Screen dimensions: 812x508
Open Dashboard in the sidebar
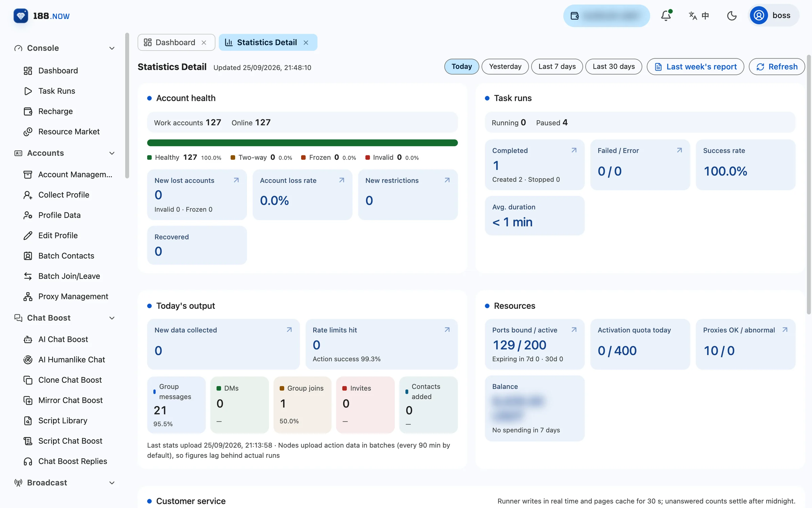click(58, 70)
